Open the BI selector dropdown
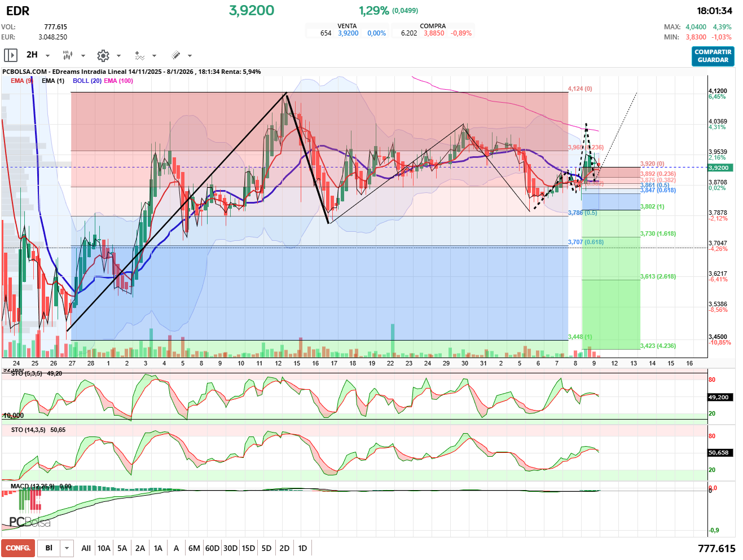This screenshot has height=560, width=743. (67, 548)
